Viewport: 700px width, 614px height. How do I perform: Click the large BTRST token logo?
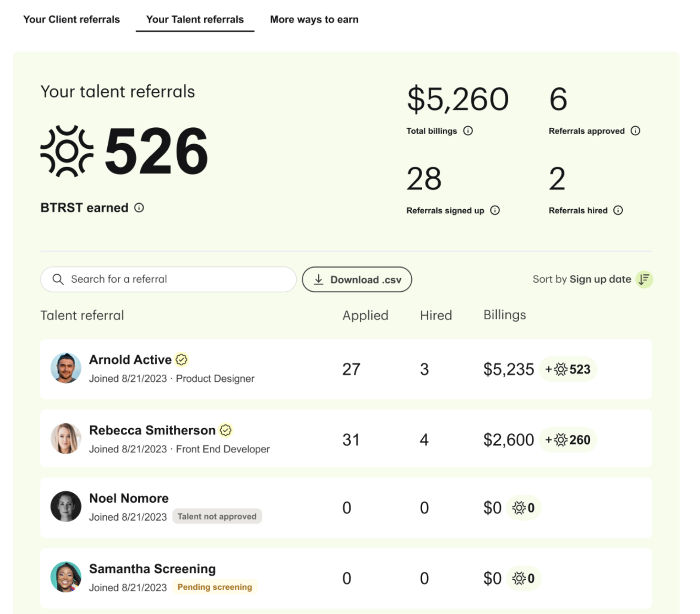tap(67, 151)
